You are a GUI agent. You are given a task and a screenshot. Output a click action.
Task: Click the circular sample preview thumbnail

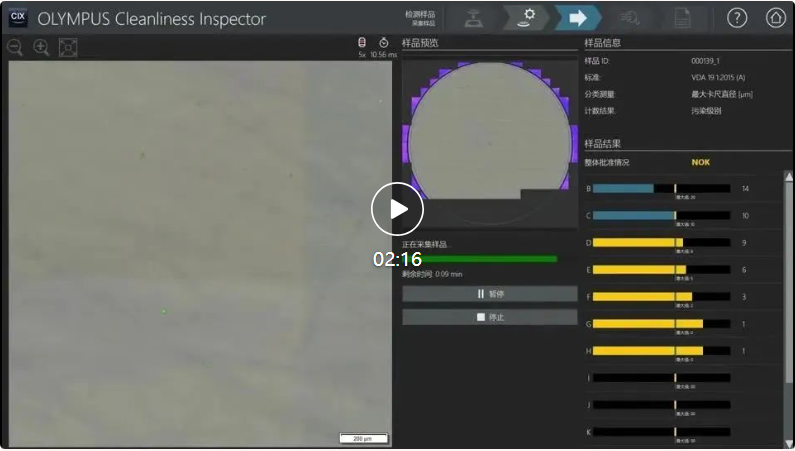pos(490,143)
